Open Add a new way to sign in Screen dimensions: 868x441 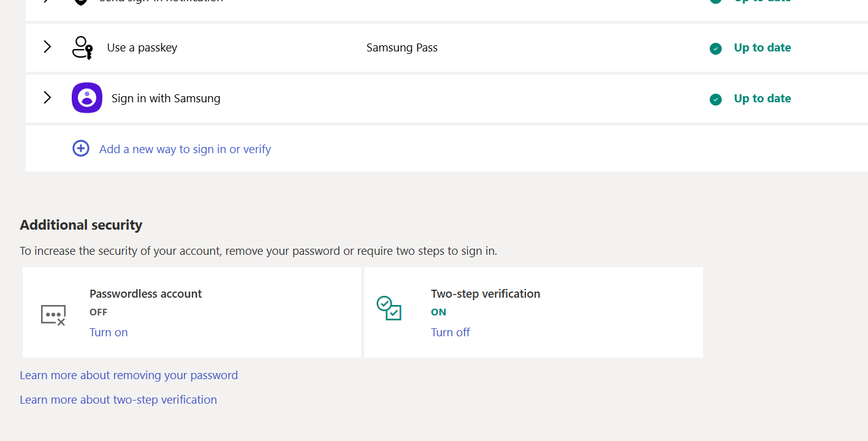[185, 149]
